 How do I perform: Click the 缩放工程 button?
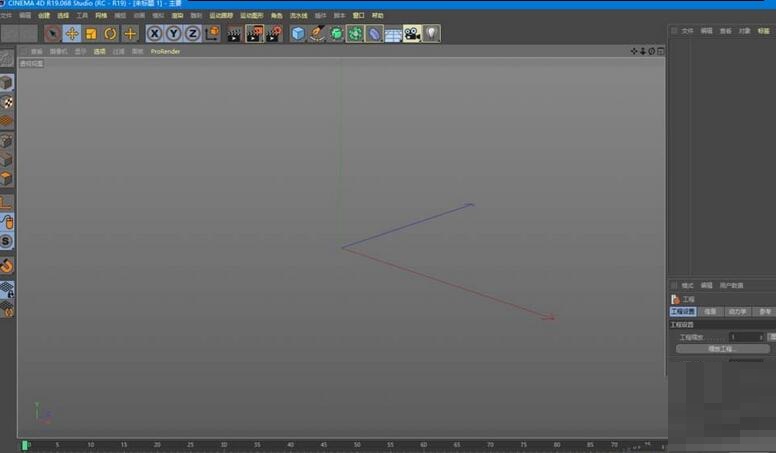pos(723,349)
